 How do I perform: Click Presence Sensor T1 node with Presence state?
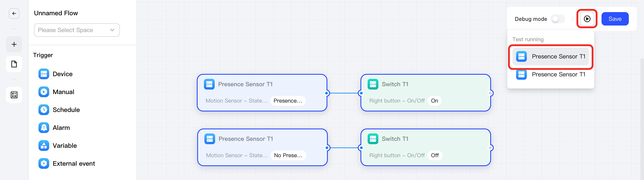tap(262, 93)
